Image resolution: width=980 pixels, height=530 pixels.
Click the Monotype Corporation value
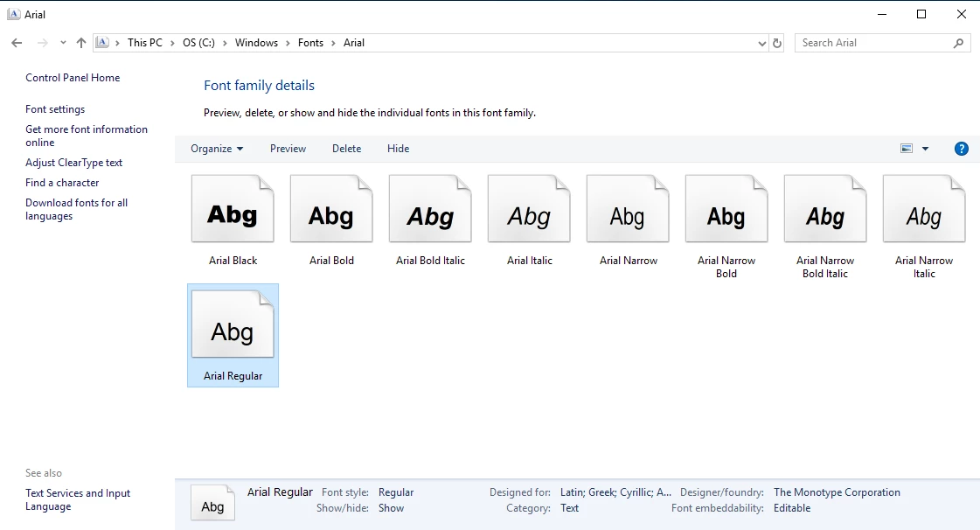(837, 492)
